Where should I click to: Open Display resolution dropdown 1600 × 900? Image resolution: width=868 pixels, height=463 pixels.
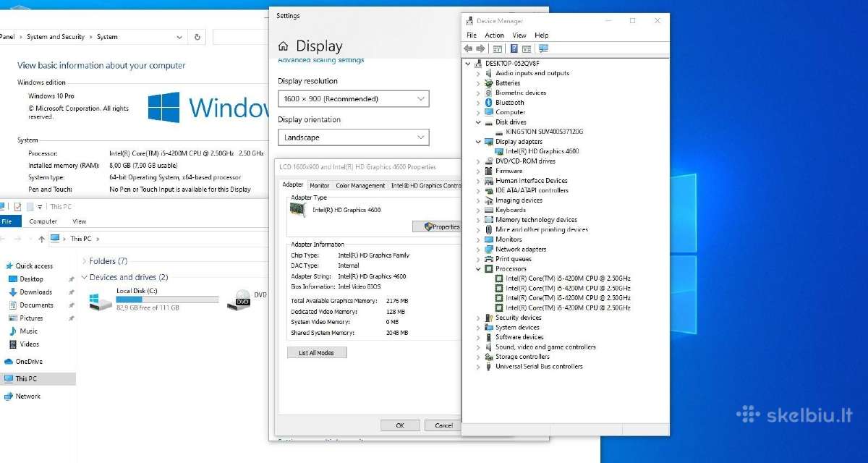point(354,99)
